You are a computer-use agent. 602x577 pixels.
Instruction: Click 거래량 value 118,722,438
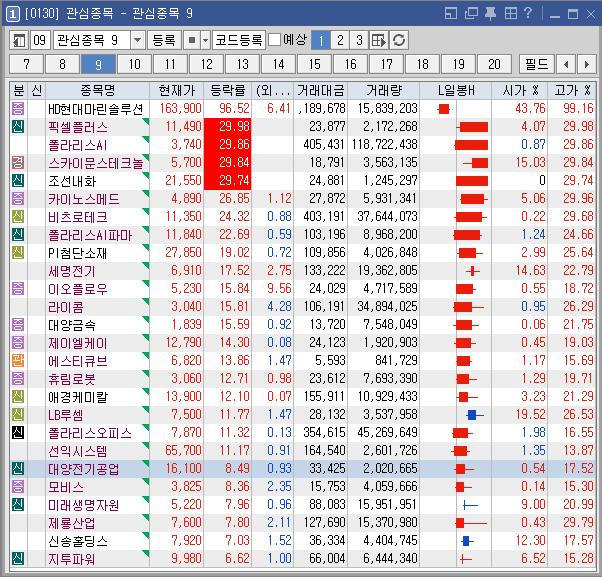point(384,145)
